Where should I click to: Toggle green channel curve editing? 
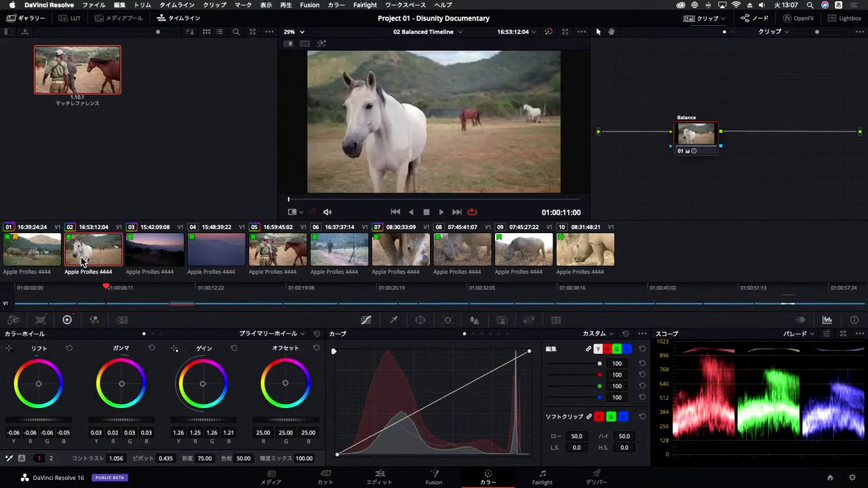coord(617,349)
